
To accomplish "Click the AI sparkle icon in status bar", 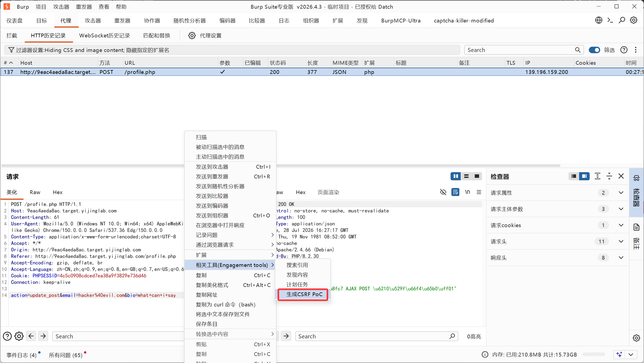I will (x=619, y=354).
